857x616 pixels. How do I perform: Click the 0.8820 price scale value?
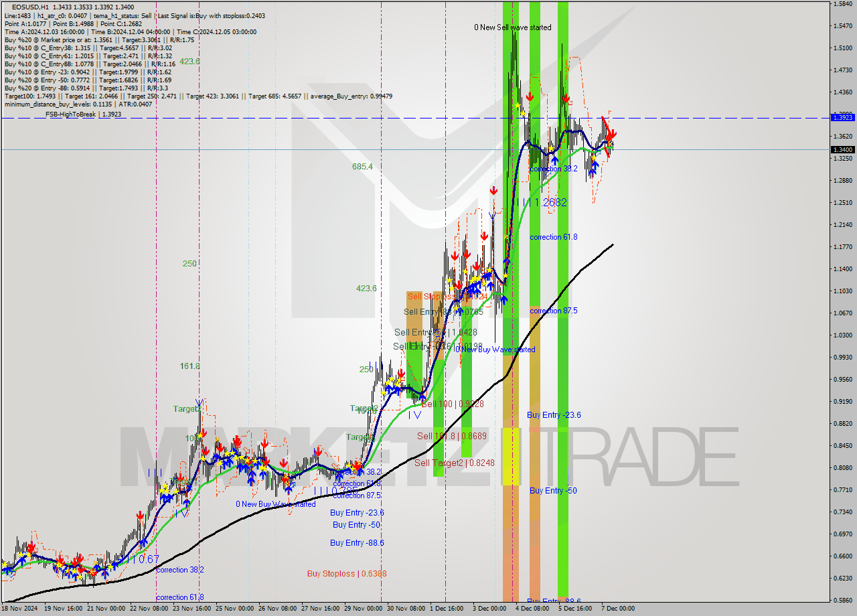(x=842, y=423)
